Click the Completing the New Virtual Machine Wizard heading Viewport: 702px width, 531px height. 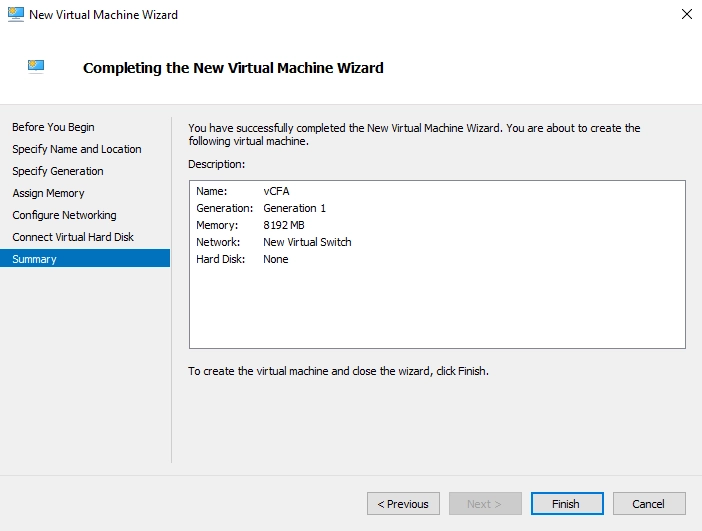click(x=233, y=68)
